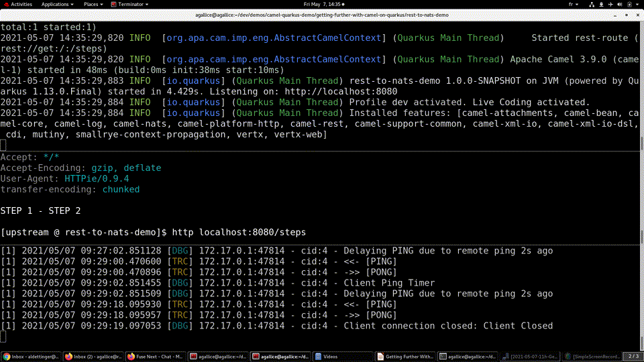Switch to Firefox Inbox (2) window
The height and width of the screenshot is (362, 644).
point(93,357)
